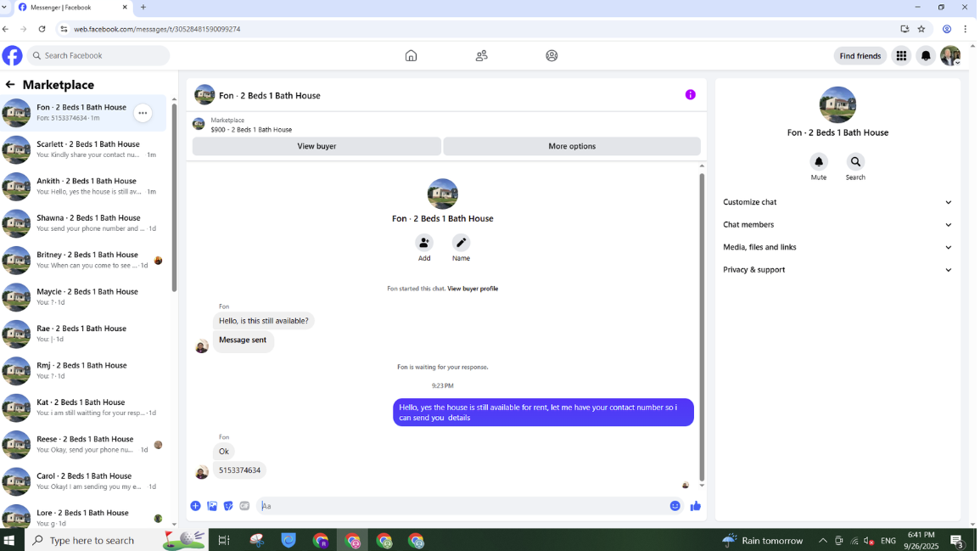This screenshot has width=980, height=551.
Task: Open Maycie's 2 Beds 1 Bath House chat
Action: [x=84, y=297]
